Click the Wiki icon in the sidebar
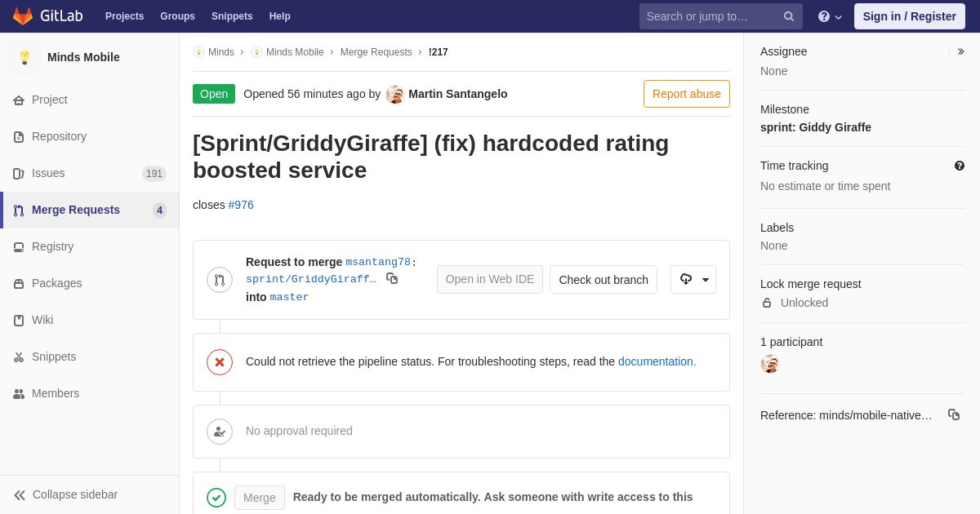Image resolution: width=980 pixels, height=514 pixels. 19,321
